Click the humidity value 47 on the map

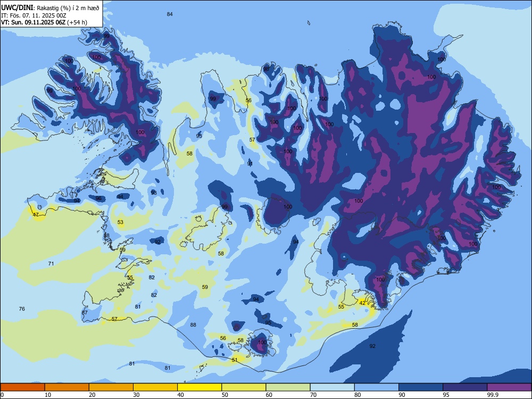click(36, 215)
